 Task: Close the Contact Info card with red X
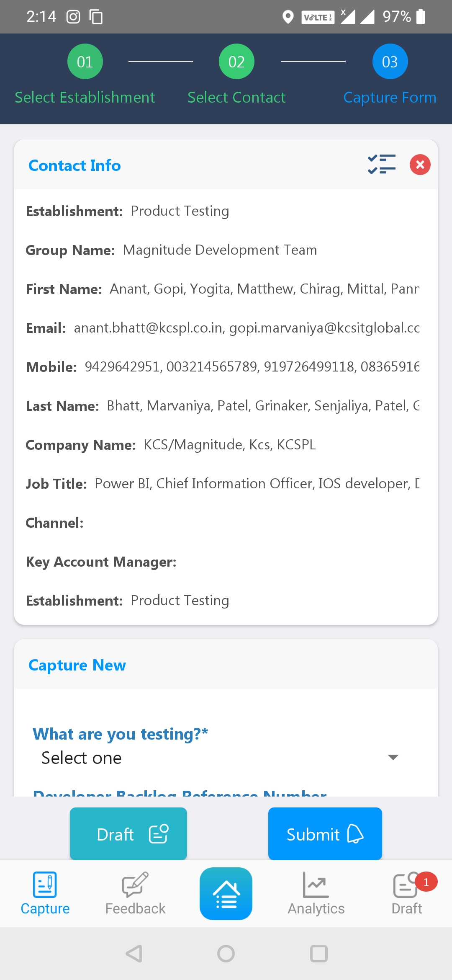[x=420, y=165]
